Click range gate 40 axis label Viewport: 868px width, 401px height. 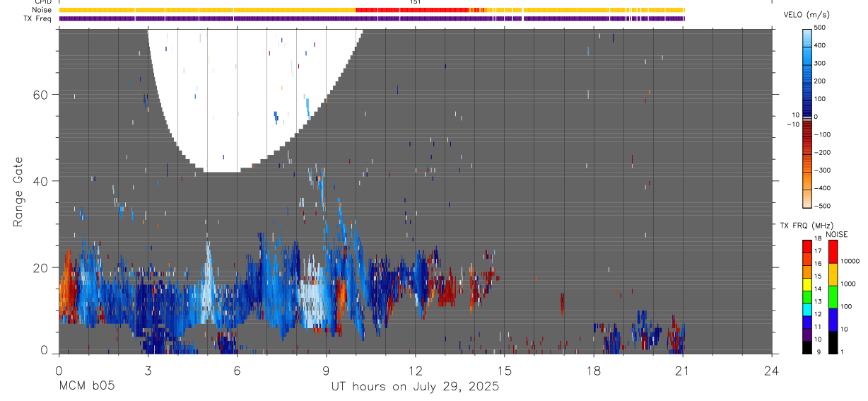click(42, 181)
